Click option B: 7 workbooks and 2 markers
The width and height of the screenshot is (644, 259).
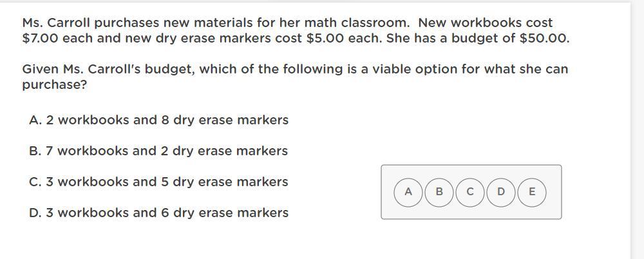159,151
